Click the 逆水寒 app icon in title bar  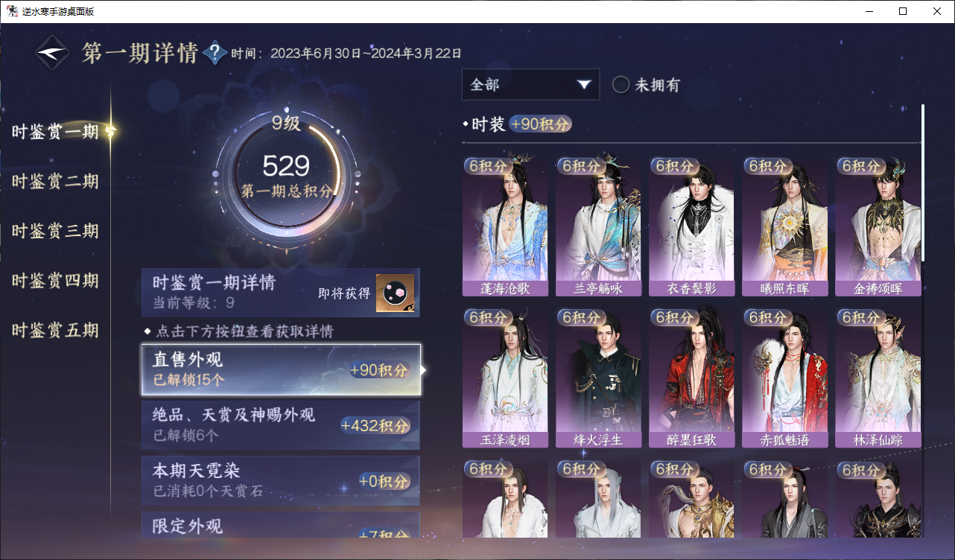12,11
